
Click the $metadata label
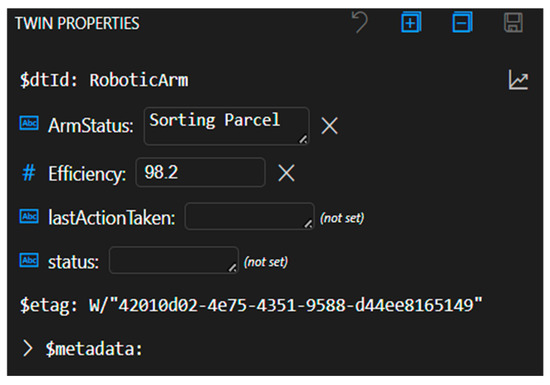tap(94, 349)
